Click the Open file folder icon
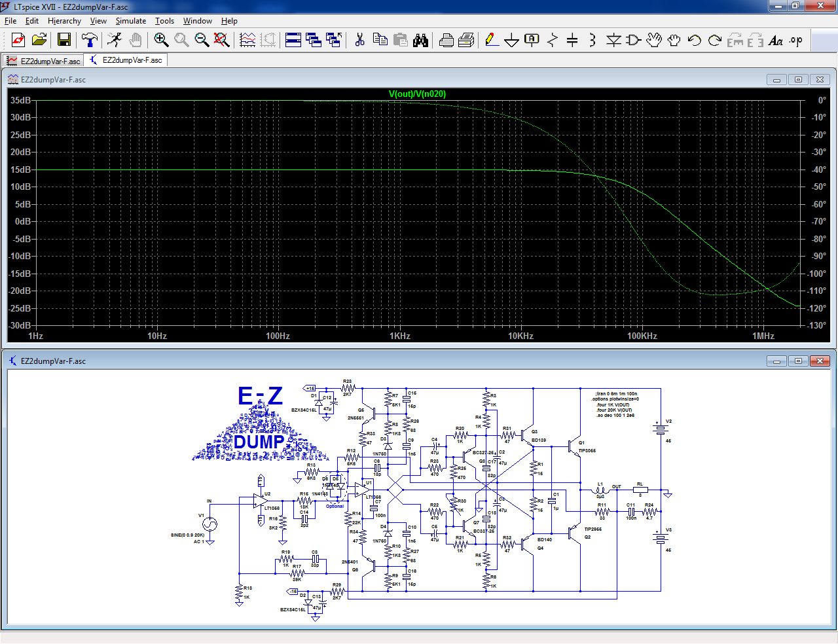The width and height of the screenshot is (838, 644). point(39,40)
